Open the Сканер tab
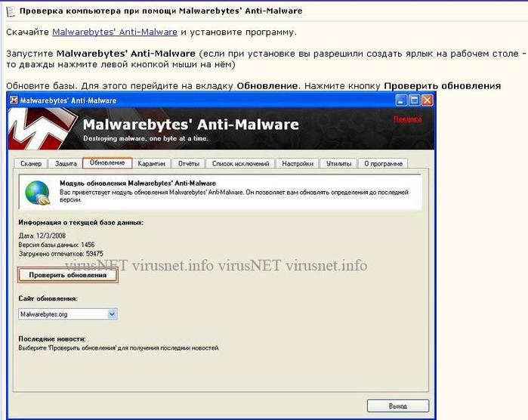The image size is (528, 420). pyautogui.click(x=31, y=164)
